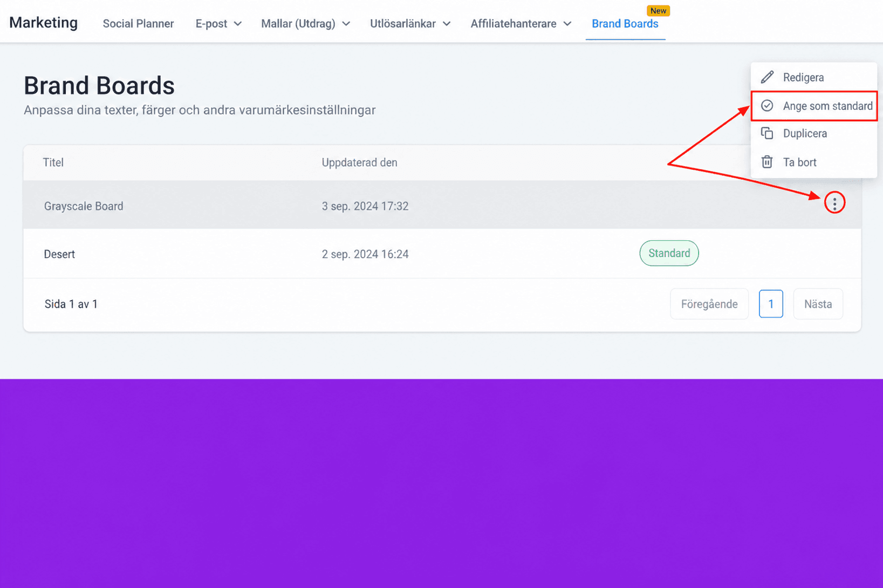The width and height of the screenshot is (883, 588).
Task: Go to previous page with Föregående
Action: pyautogui.click(x=709, y=304)
